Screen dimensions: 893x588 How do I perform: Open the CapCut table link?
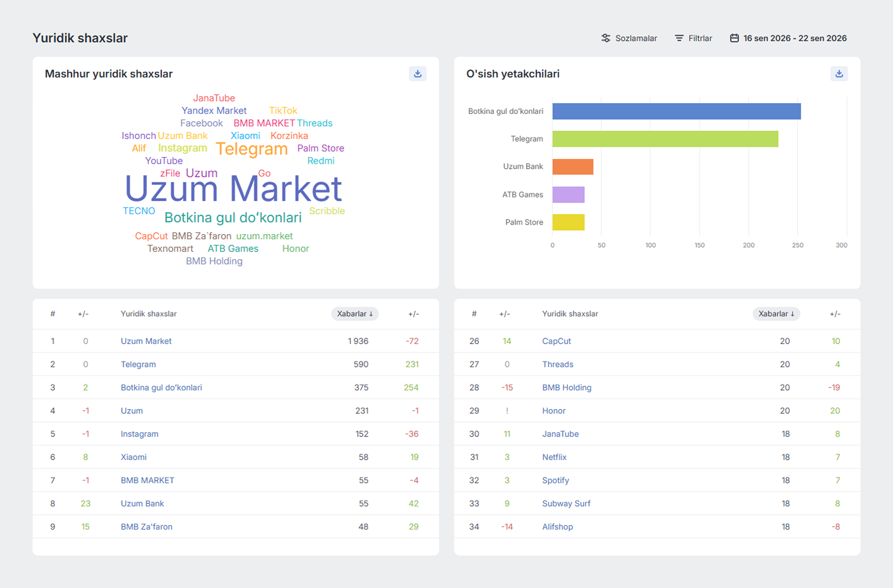tap(557, 341)
